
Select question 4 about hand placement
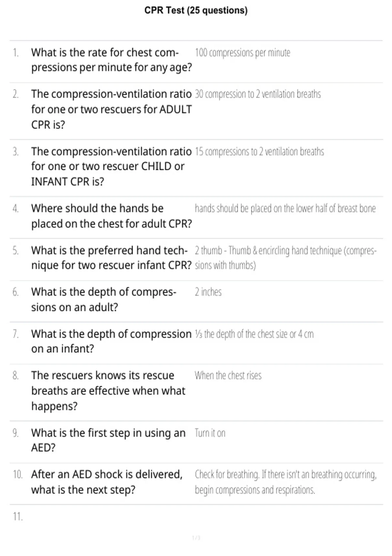tap(111, 216)
